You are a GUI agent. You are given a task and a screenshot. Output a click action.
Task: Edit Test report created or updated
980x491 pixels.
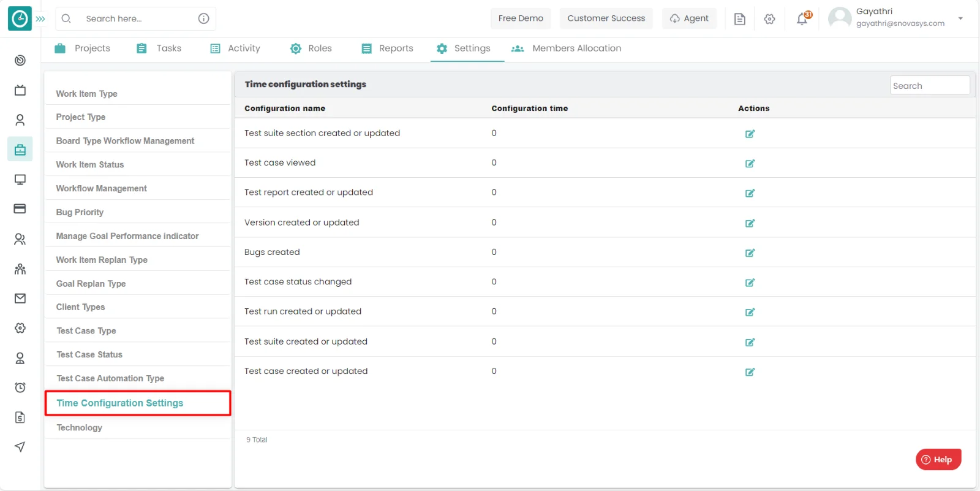pyautogui.click(x=750, y=193)
